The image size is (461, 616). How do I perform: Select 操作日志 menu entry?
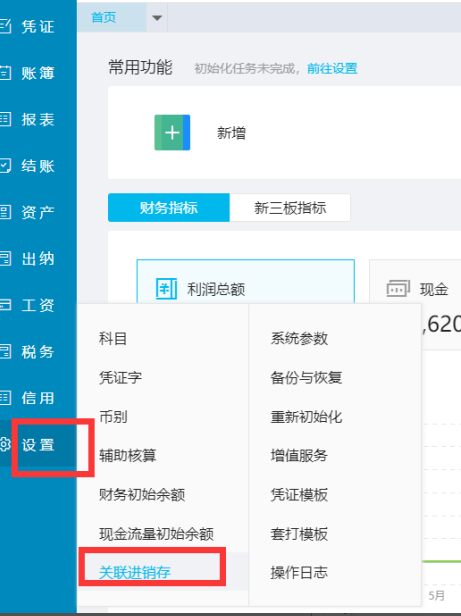click(299, 572)
